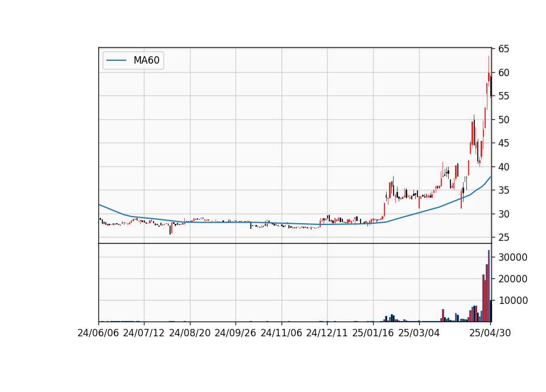The height and width of the screenshot is (392, 546).
Task: Click the price axis value 40
Action: click(503, 167)
